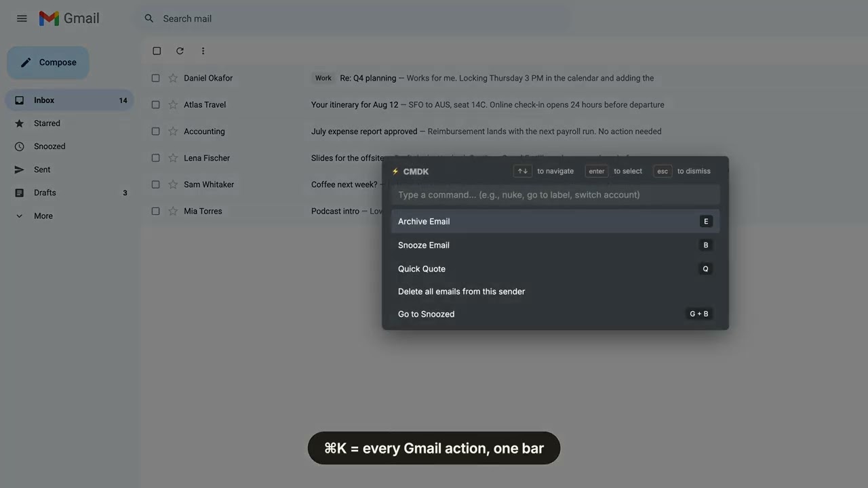Click the CMDK lightning bolt icon
Screen dimensions: 868x488
tap(395, 171)
